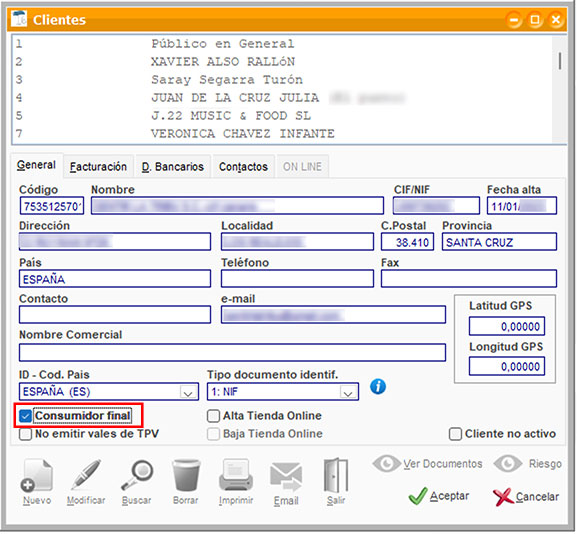Click the Nombre Comercial field
577x534 pixels.
(x=232, y=353)
